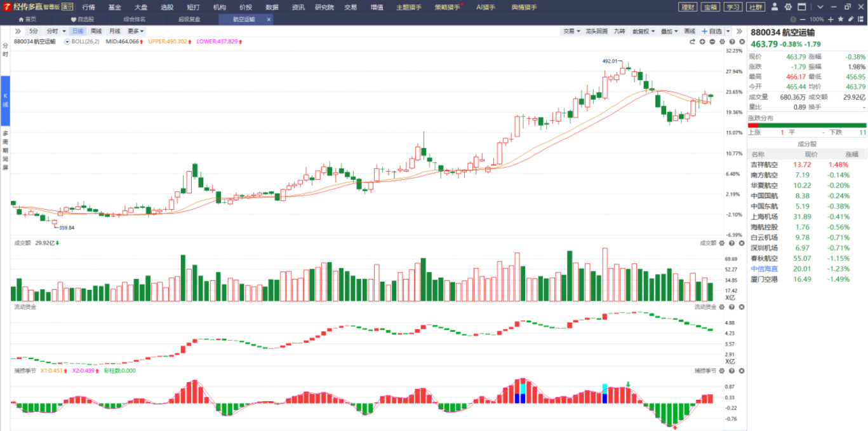The image size is (868, 431).
Task: Close the 流动资金 indicator panel
Action: (x=741, y=307)
